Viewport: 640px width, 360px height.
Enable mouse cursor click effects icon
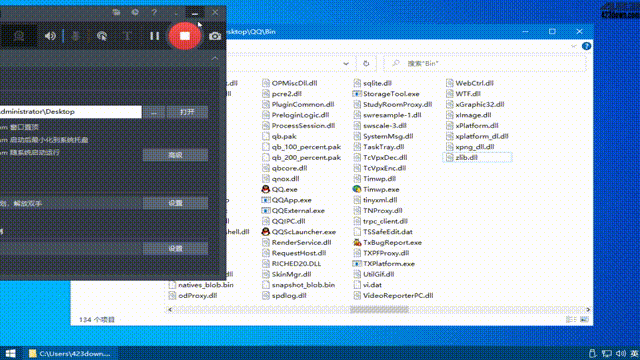point(102,36)
